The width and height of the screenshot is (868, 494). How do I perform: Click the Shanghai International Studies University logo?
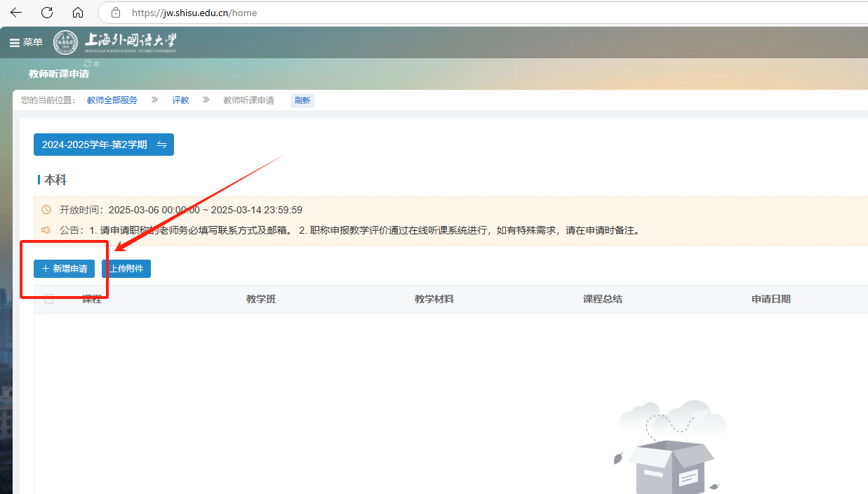[x=116, y=42]
